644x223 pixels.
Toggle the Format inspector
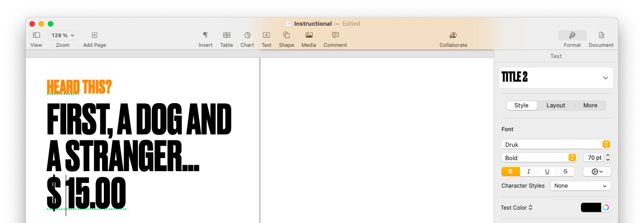(572, 35)
